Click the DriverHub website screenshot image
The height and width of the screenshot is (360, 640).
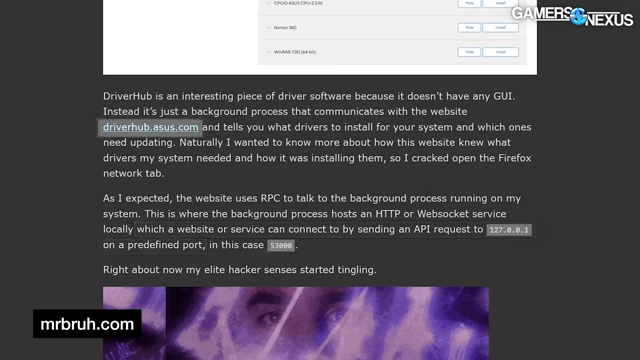[320, 37]
